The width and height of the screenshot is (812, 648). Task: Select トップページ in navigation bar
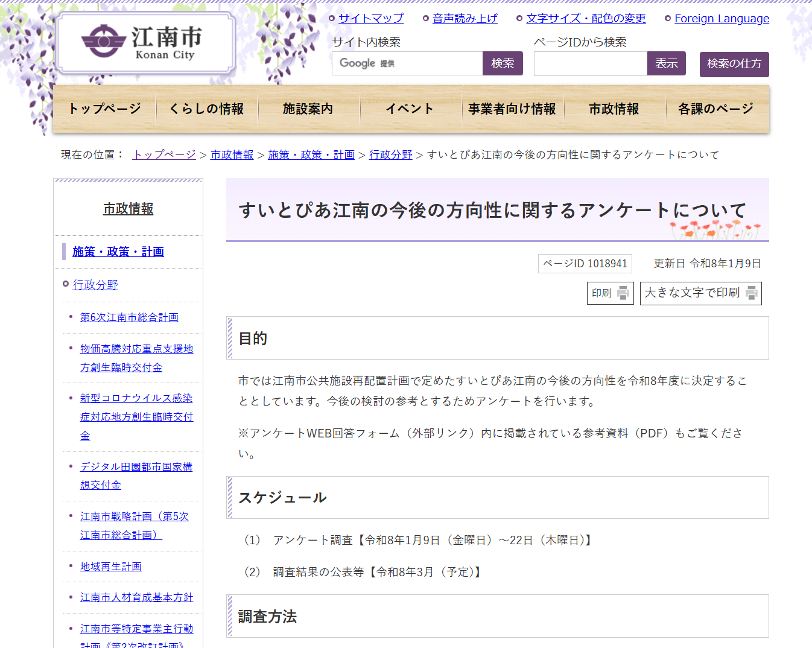(104, 109)
